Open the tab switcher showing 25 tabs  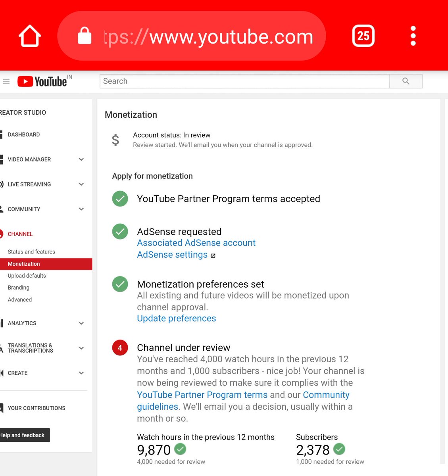tap(363, 36)
